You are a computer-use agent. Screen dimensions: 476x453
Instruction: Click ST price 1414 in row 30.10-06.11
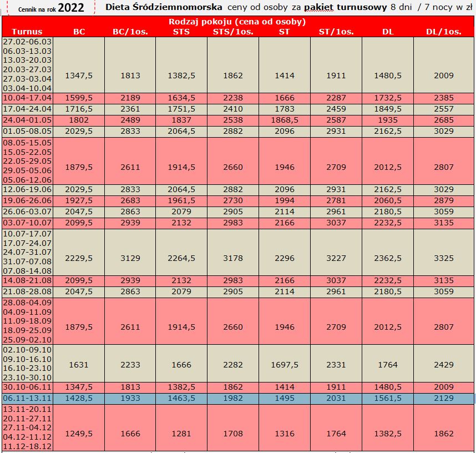(x=285, y=387)
